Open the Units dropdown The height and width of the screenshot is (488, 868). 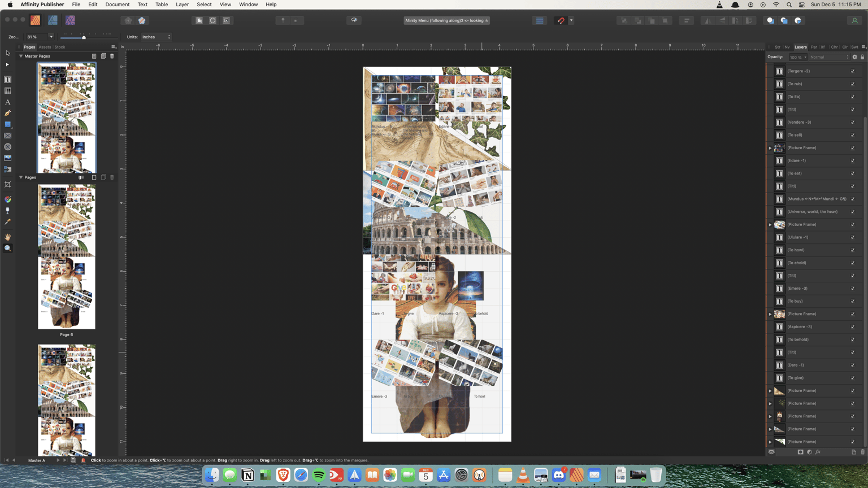157,37
